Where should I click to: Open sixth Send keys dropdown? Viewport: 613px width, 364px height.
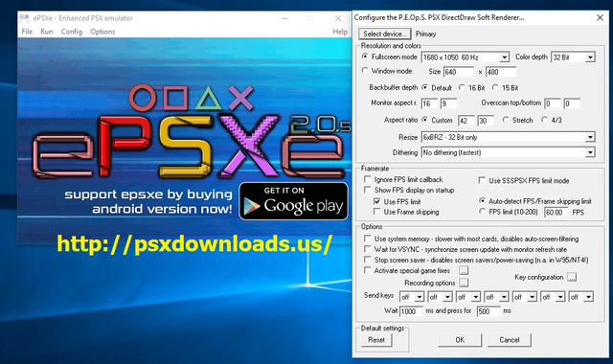pyautogui.click(x=553, y=297)
